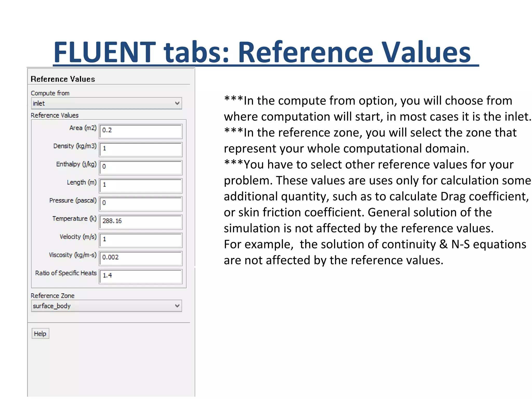The width and height of the screenshot is (532, 399).
Task: Click the Viscosity (kg/m-s) label
Action: click(73, 255)
